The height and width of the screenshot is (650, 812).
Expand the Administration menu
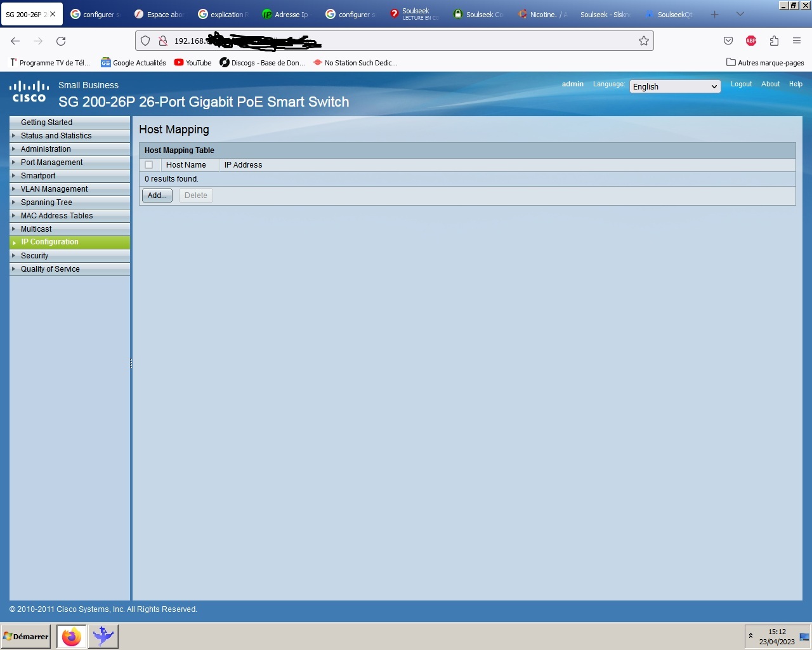click(x=70, y=149)
